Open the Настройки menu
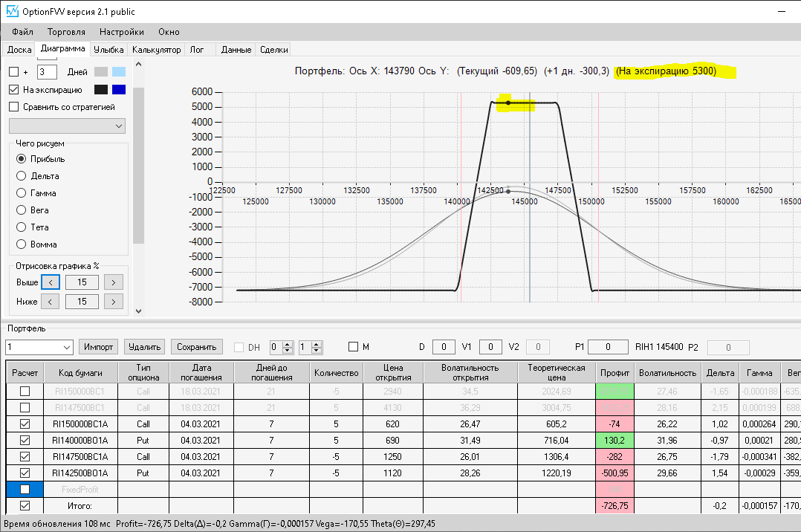Screen dimensions: 801x532 (x=121, y=32)
